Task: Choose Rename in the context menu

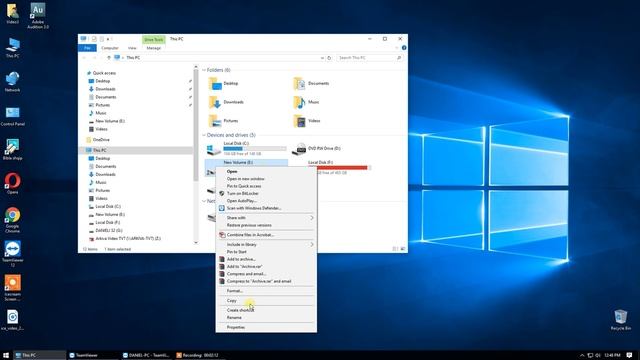Action: pyautogui.click(x=266, y=318)
